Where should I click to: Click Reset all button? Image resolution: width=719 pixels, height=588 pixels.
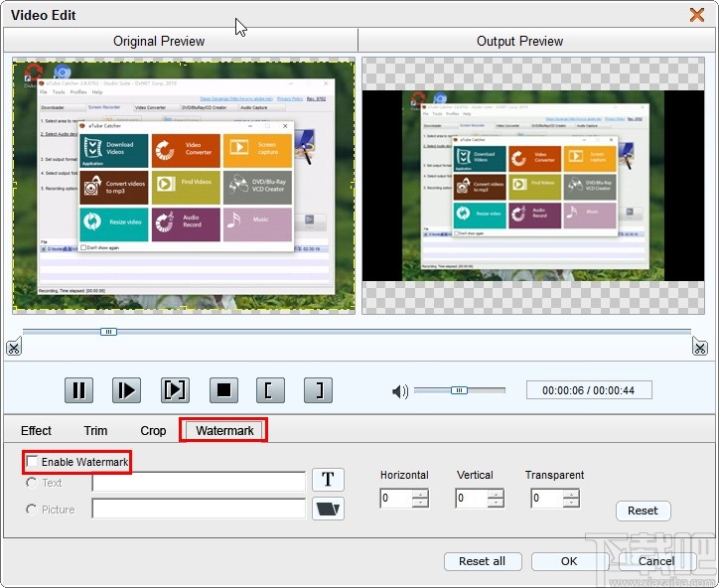pos(483,561)
